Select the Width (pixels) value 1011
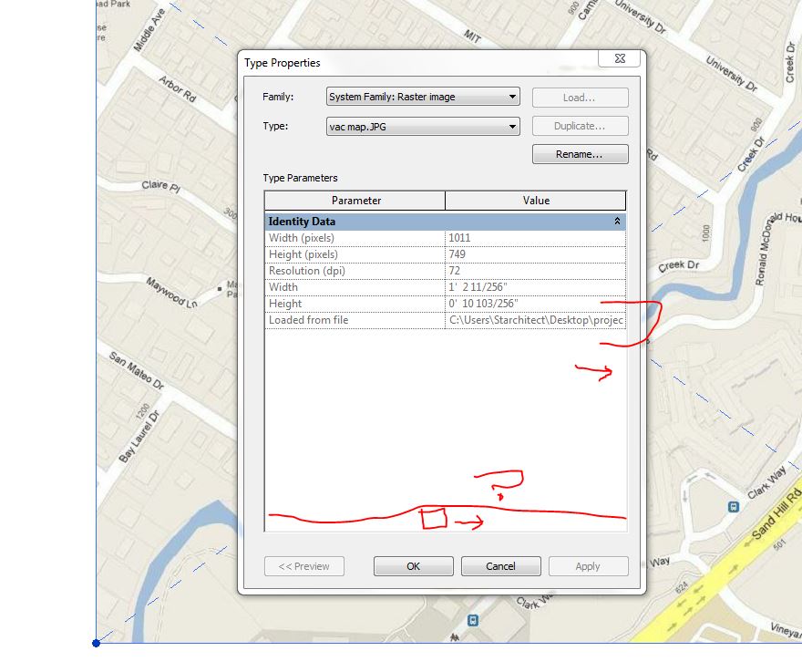802x672 pixels. click(536, 238)
